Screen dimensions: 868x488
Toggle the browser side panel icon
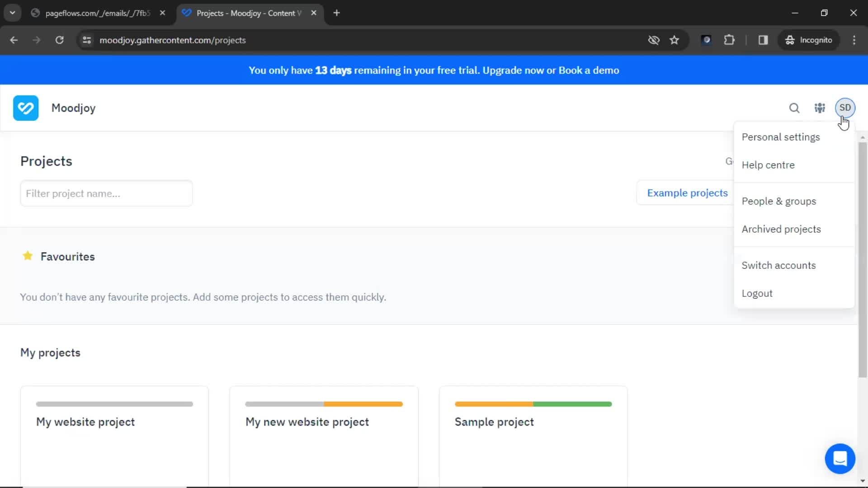click(x=763, y=40)
